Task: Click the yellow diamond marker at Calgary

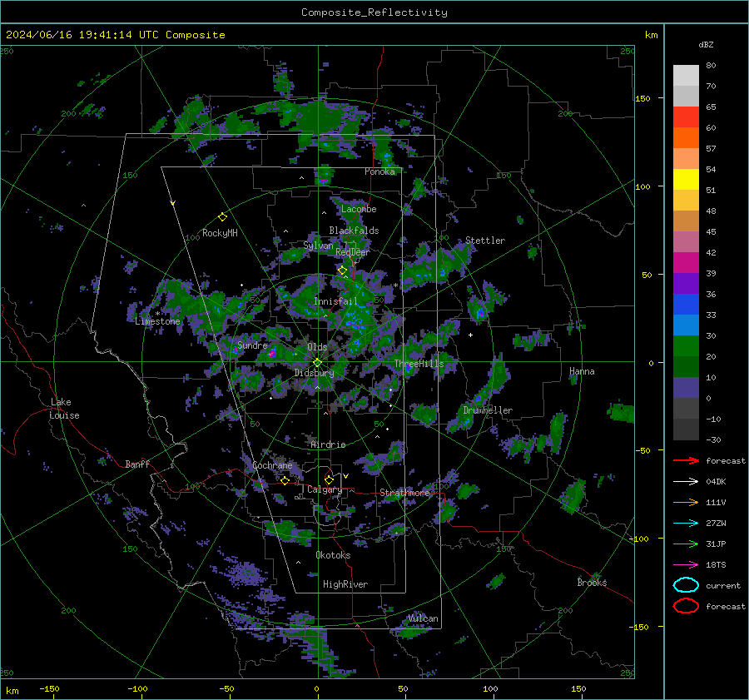Action: 329,479
